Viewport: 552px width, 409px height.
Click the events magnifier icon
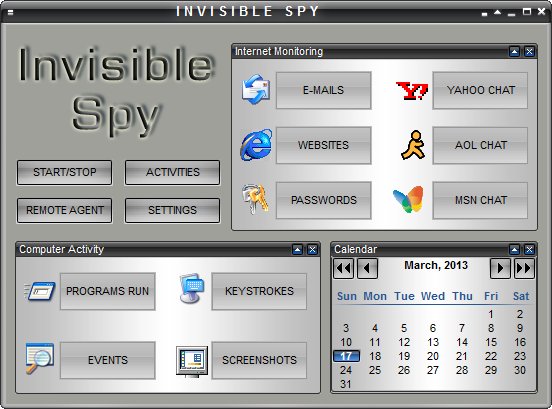pyautogui.click(x=39, y=358)
